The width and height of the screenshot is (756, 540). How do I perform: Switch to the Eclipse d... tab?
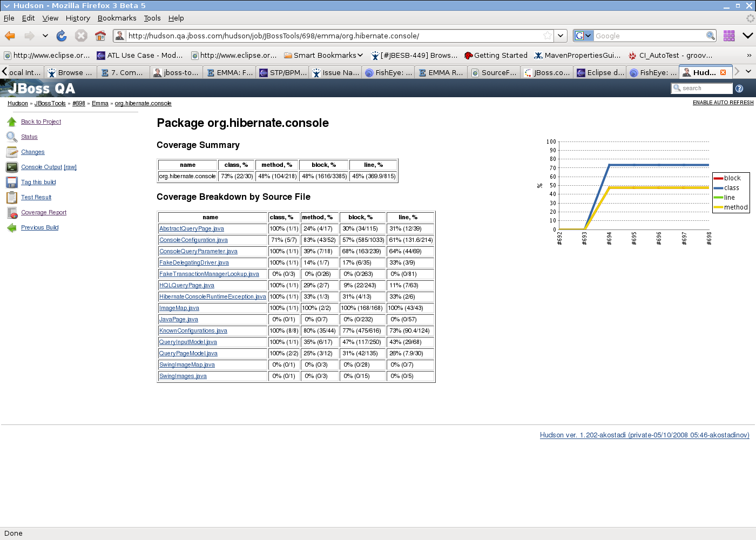pyautogui.click(x=599, y=72)
